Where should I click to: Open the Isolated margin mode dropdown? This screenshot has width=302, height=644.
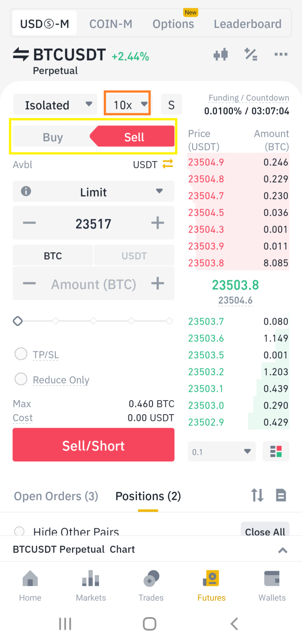coord(55,105)
